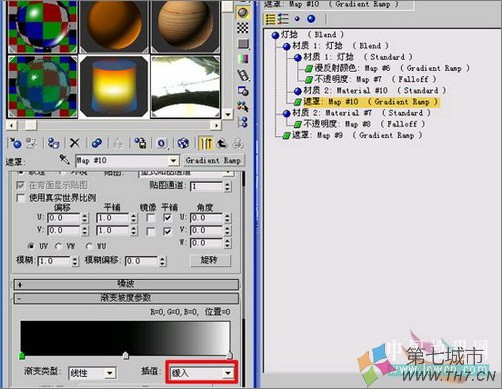Click sample slots scroll down arrow
Viewport: 502px width, 389px height.
(x=228, y=114)
